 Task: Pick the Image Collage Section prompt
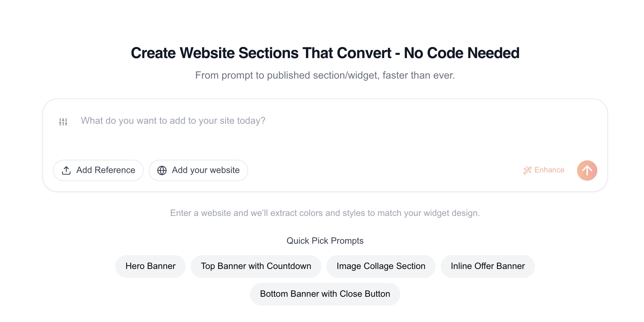381,266
